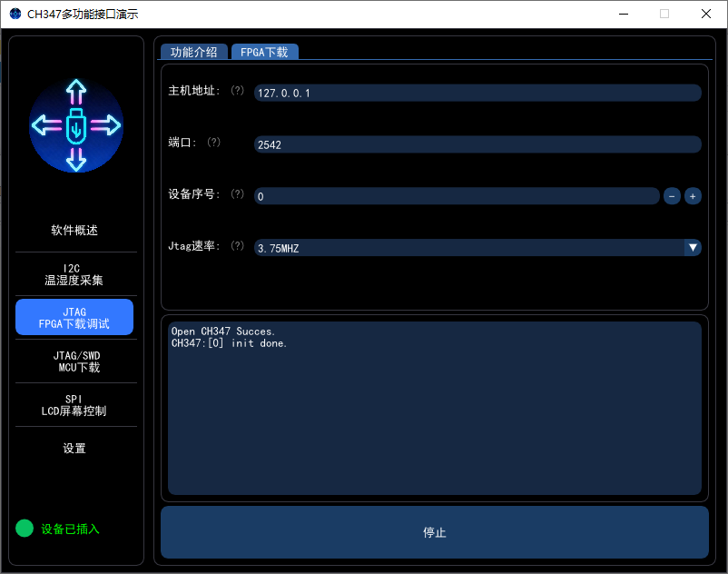
Task: Click the 设备已插入 status text
Action: tap(70, 529)
